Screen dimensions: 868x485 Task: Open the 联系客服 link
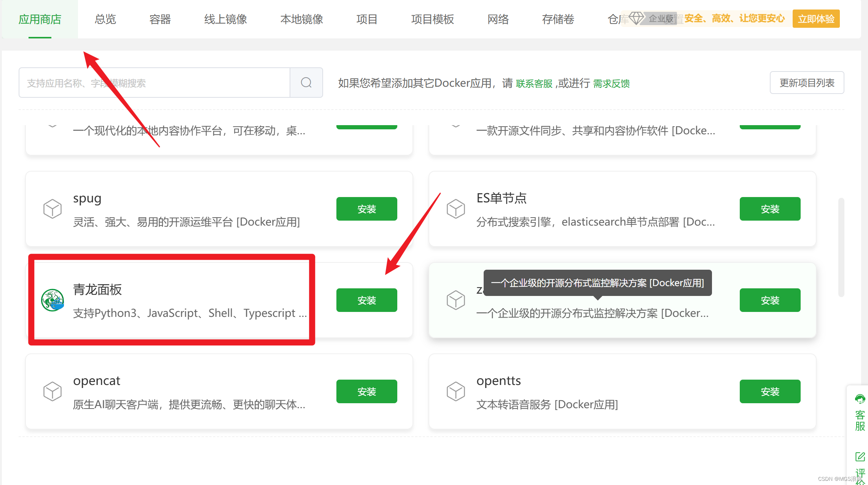[534, 83]
